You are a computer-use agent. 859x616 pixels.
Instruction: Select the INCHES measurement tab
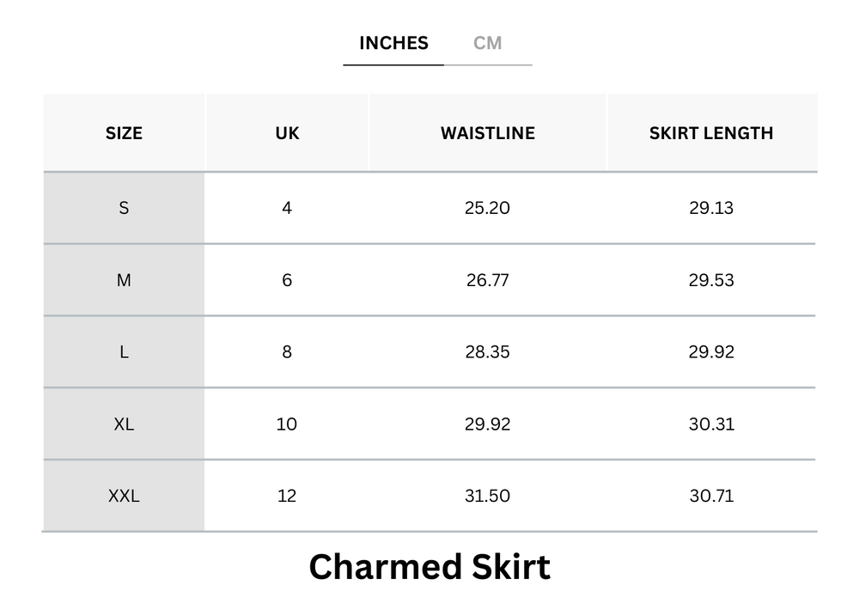[393, 42]
